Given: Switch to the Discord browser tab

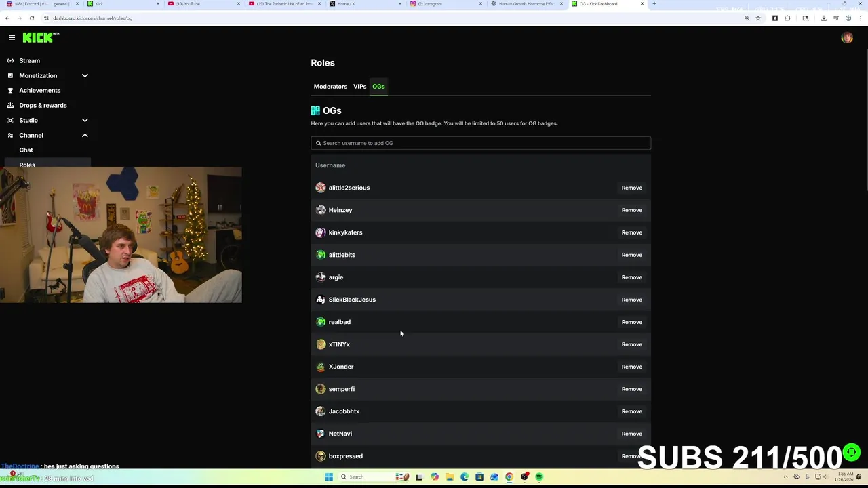Looking at the screenshot, I should (41, 4).
